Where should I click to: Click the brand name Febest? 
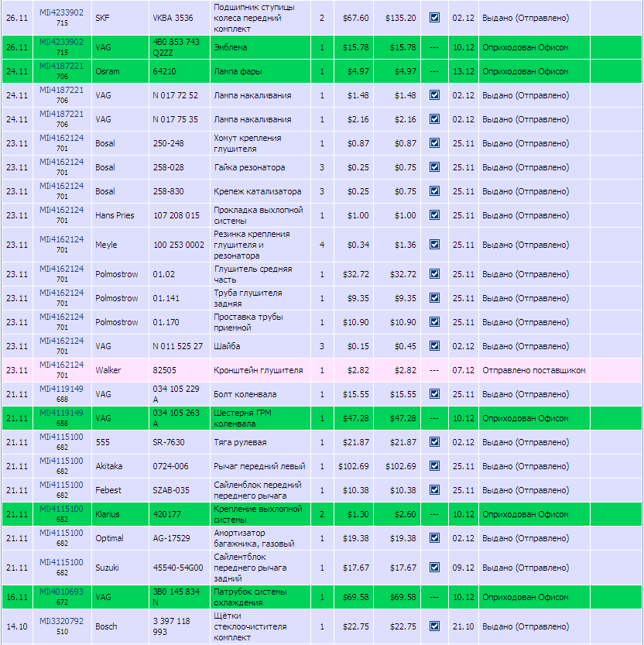point(108,490)
